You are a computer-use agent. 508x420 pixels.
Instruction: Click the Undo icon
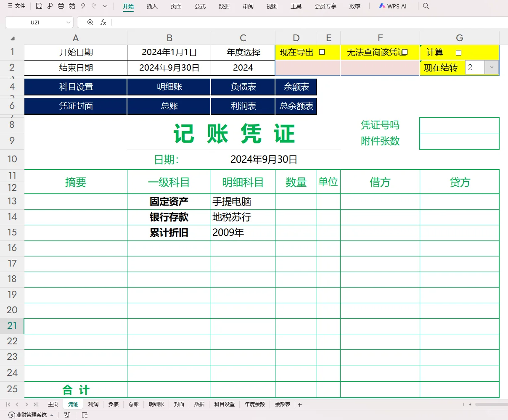pos(83,6)
